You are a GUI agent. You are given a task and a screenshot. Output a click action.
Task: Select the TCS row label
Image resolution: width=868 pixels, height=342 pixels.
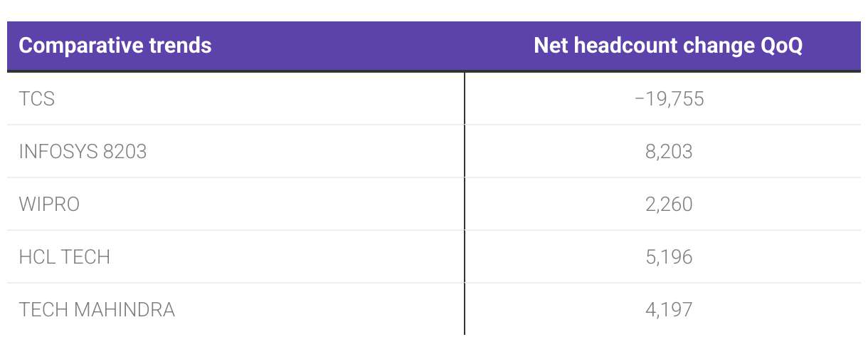[x=37, y=98]
